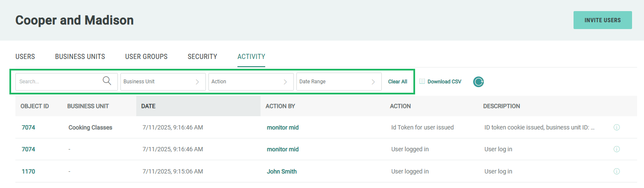Open the Date Range filter

339,82
